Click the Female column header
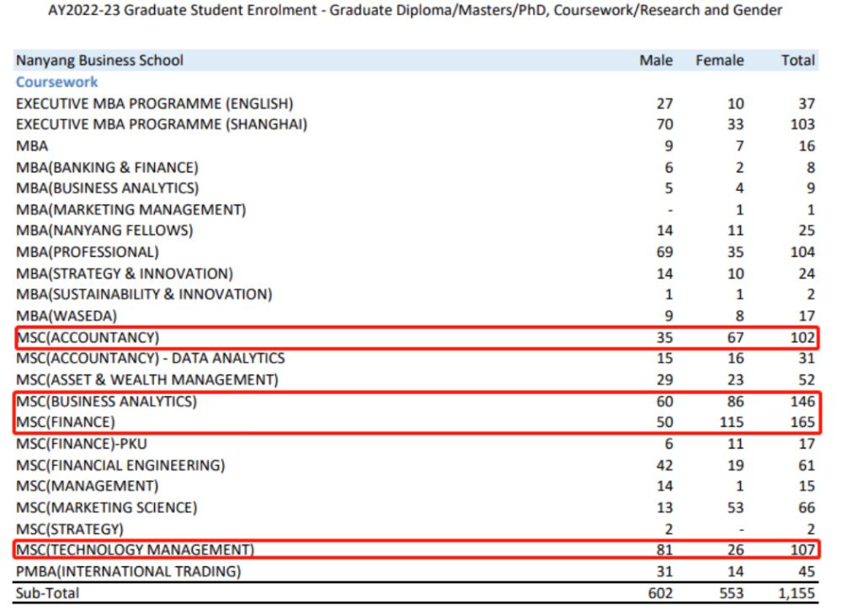Screen dimensions: 842x616 pos(719,61)
